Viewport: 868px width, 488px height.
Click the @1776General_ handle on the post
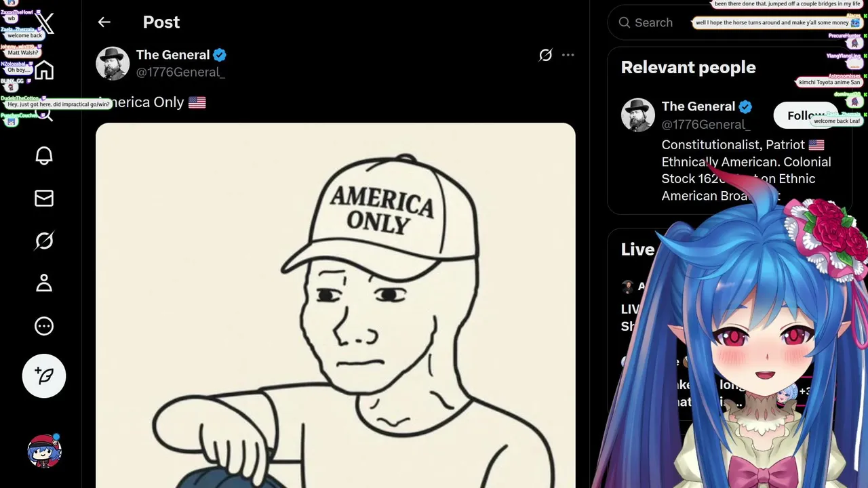pos(180,72)
